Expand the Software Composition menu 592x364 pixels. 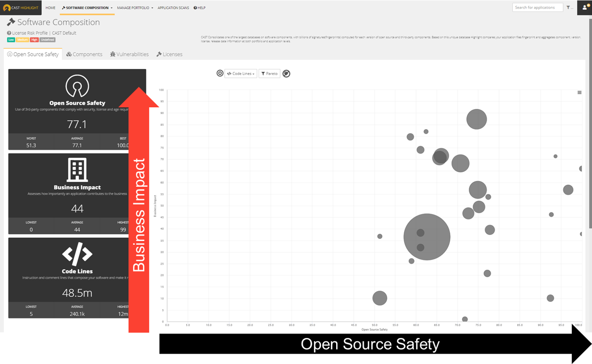87,8
